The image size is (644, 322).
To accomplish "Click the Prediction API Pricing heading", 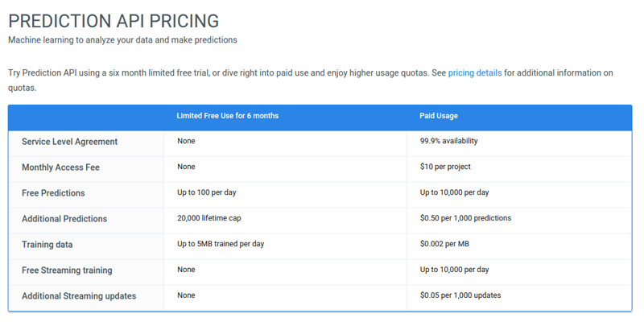I will (114, 21).
